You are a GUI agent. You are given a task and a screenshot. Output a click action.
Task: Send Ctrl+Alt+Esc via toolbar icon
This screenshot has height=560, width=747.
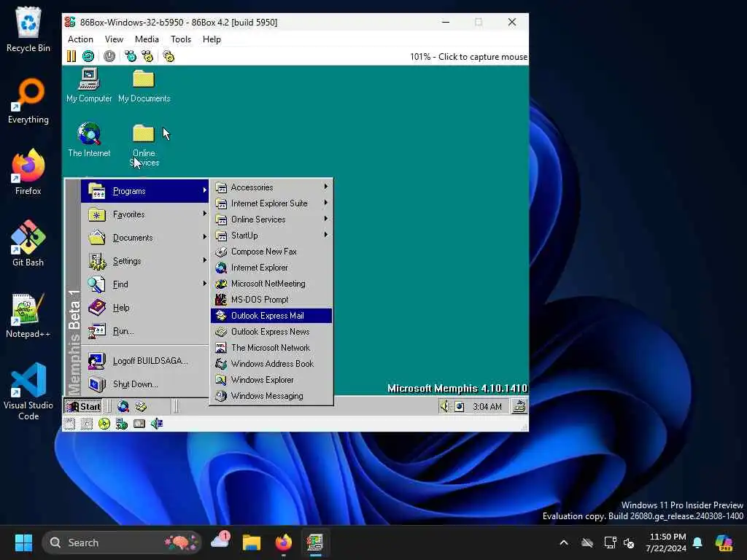[147, 56]
